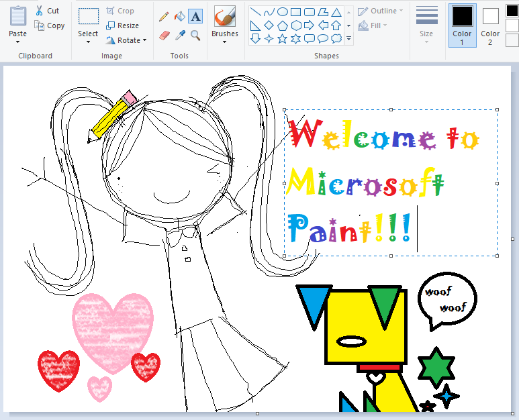Select the Fill with color bucket tool

(x=180, y=16)
